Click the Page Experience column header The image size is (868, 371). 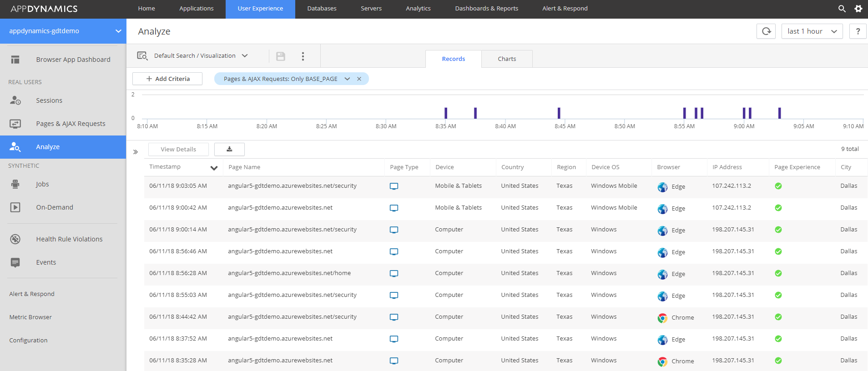tap(797, 167)
